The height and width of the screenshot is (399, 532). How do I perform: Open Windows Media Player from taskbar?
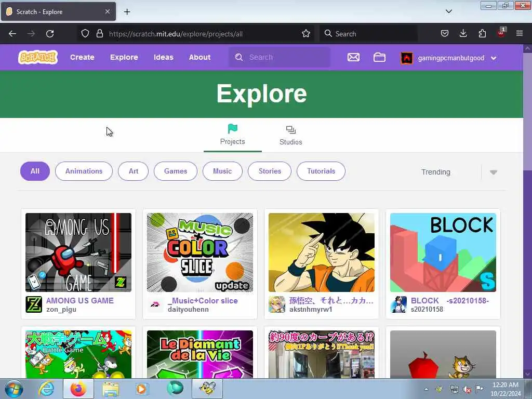(142, 389)
